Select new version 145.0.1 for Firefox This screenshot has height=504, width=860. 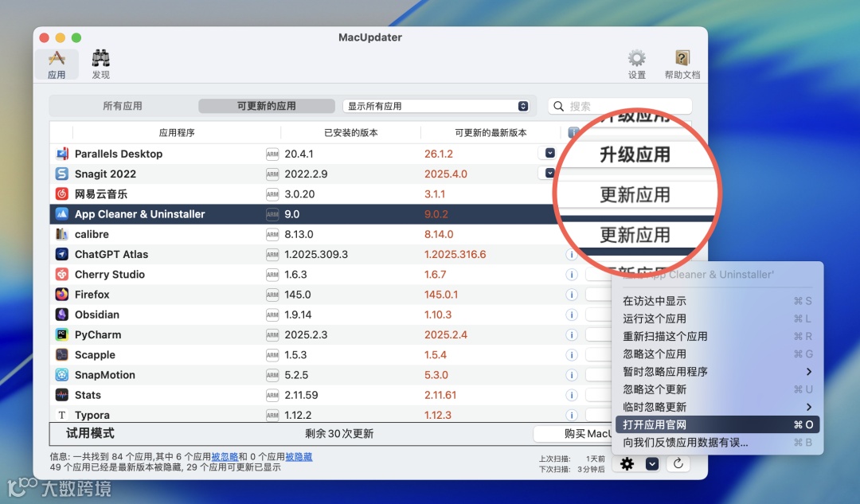coord(441,295)
